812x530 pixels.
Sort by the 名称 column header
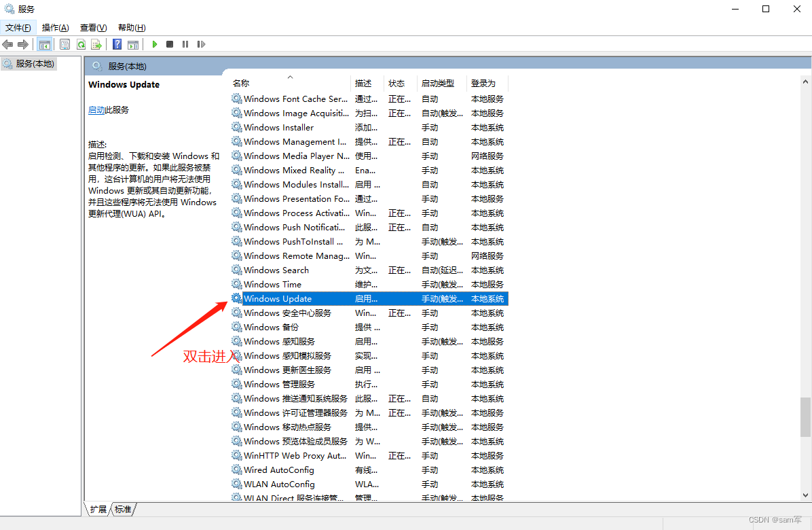tap(290, 83)
